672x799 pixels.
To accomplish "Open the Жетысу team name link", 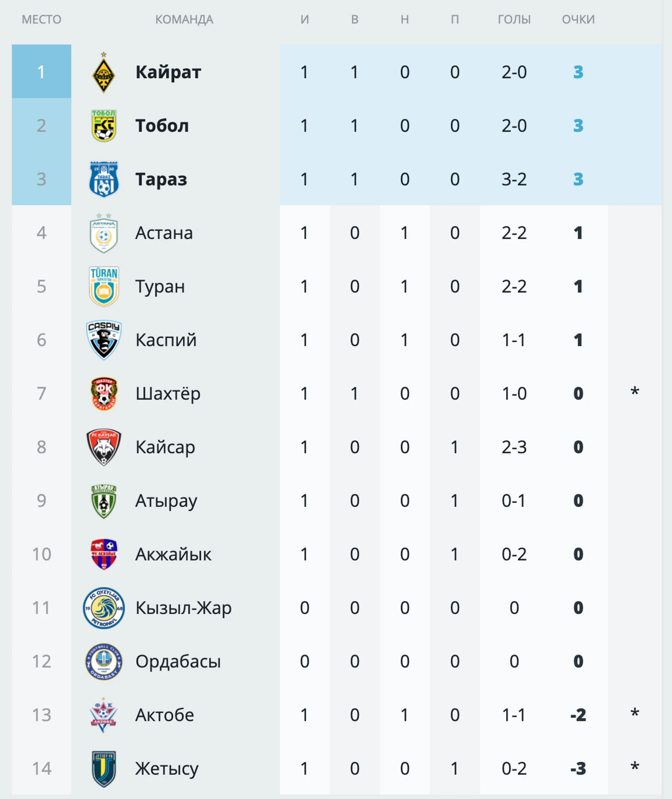I will click(x=167, y=768).
